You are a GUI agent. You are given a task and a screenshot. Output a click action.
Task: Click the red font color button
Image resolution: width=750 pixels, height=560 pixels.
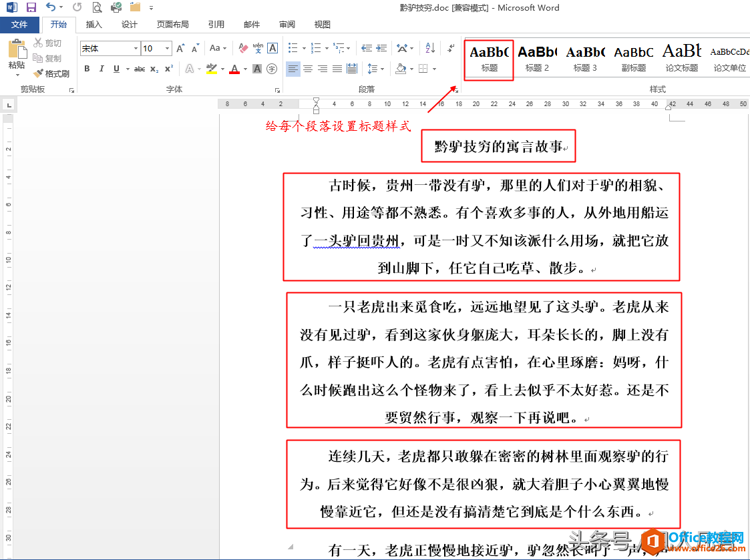click(x=234, y=69)
